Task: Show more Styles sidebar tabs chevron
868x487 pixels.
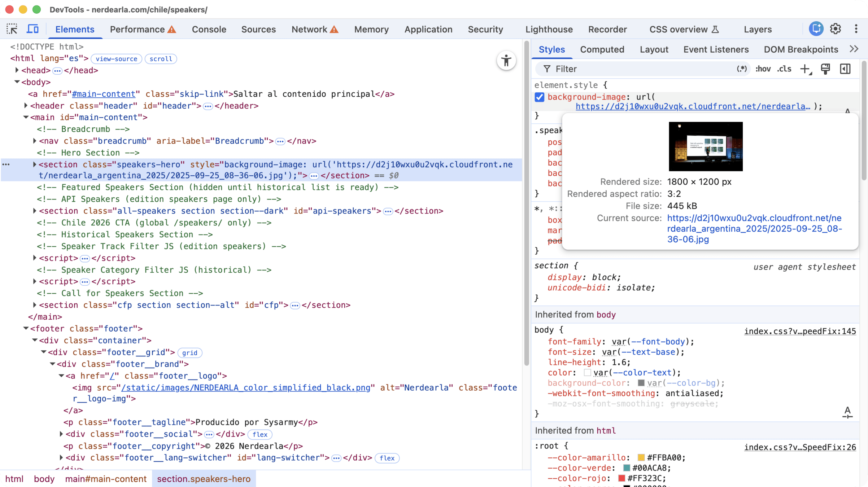Action: 854,49
